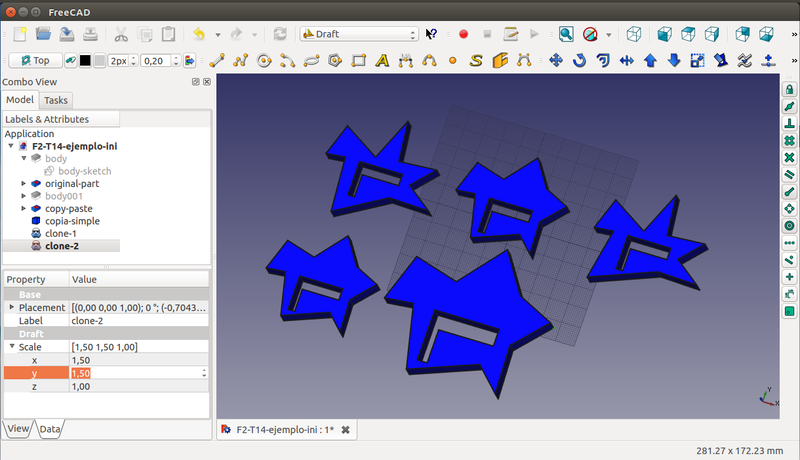The height and width of the screenshot is (460, 800).
Task: Click the Draft Rotate tool
Action: (580, 60)
